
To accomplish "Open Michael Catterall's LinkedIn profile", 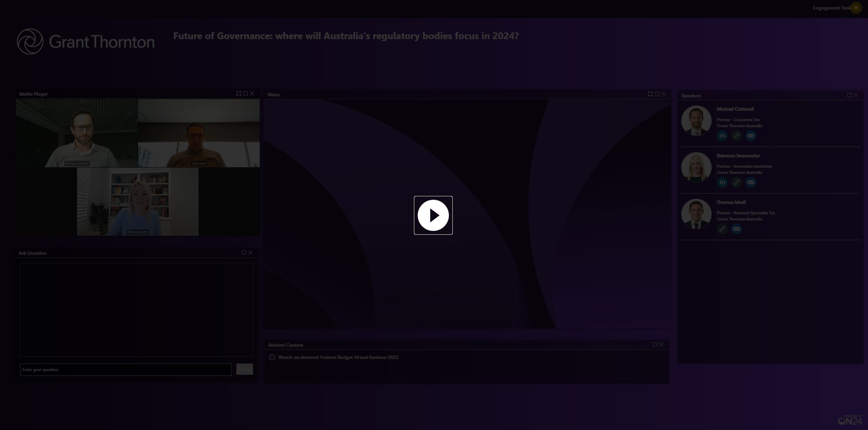I will point(722,136).
